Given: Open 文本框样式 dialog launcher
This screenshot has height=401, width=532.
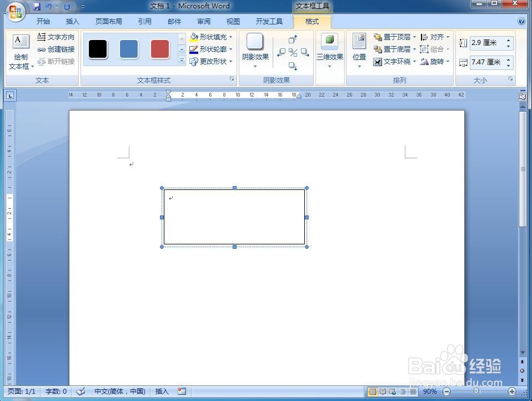Looking at the screenshot, I should [232, 79].
